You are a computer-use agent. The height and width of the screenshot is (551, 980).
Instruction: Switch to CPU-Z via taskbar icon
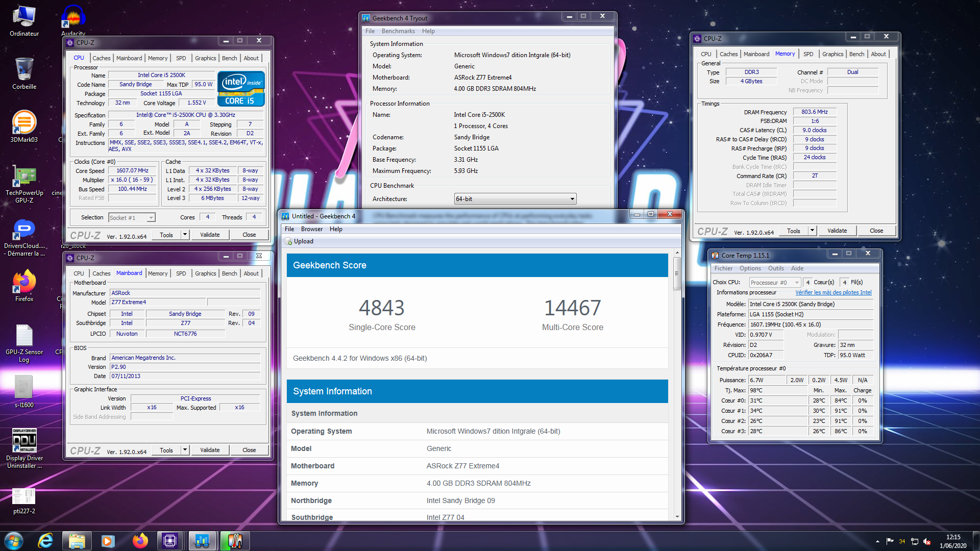point(170,541)
